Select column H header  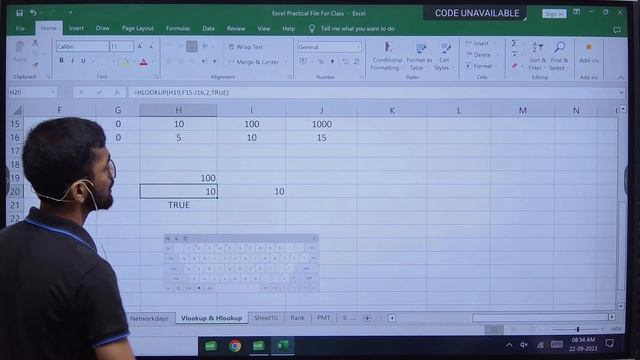point(178,110)
